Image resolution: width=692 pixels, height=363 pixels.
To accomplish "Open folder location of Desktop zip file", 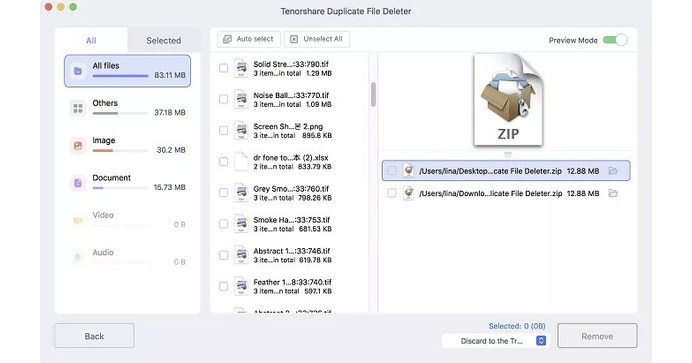I will tap(613, 171).
